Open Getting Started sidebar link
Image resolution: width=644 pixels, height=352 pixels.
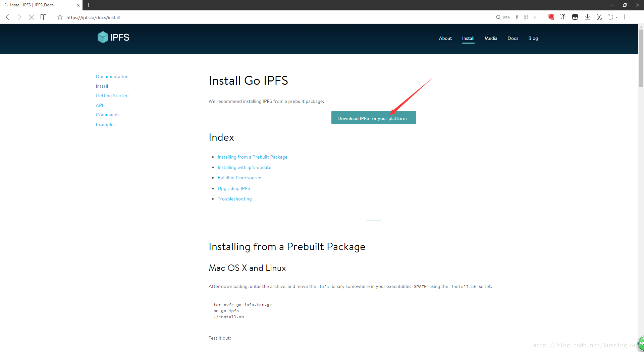pos(112,96)
